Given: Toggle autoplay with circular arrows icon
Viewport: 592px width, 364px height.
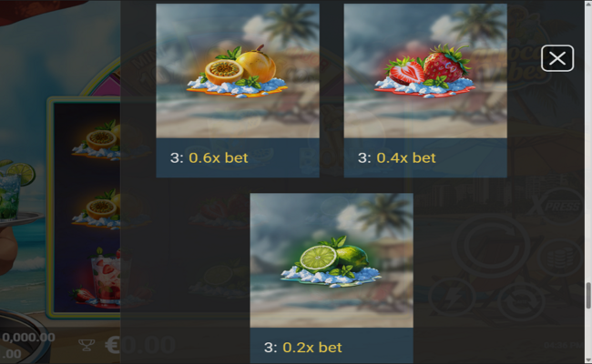Looking at the screenshot, I should pos(521,300).
